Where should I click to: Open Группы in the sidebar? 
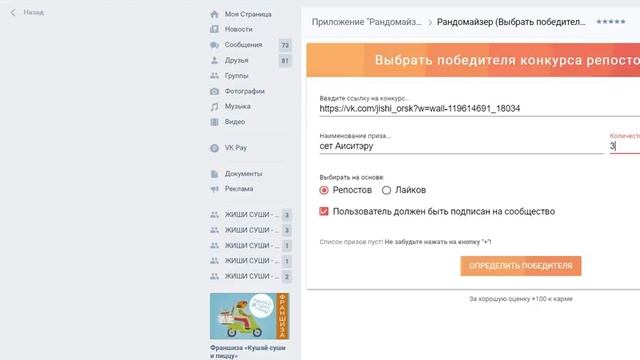(236, 76)
